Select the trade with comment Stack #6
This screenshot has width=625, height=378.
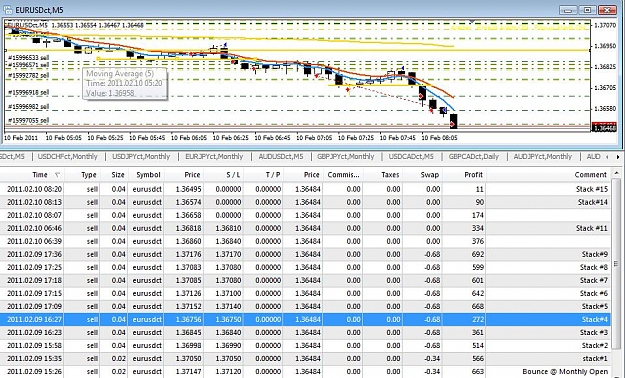(305, 293)
